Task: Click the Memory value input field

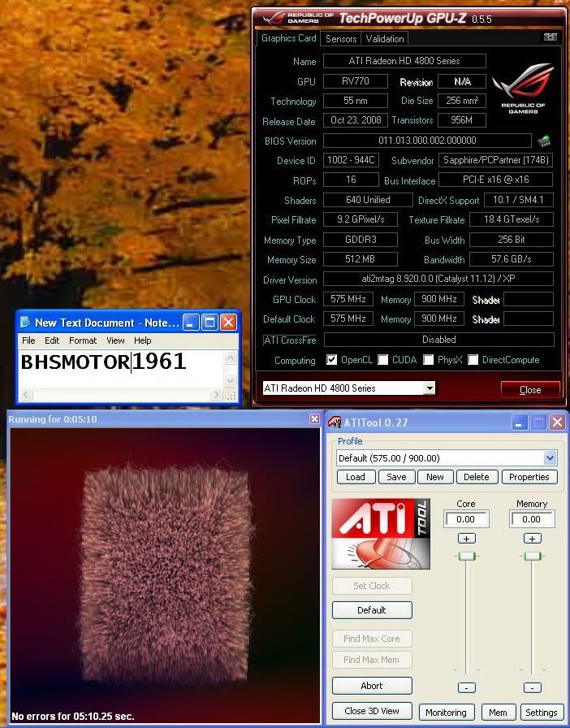Action: (533, 519)
